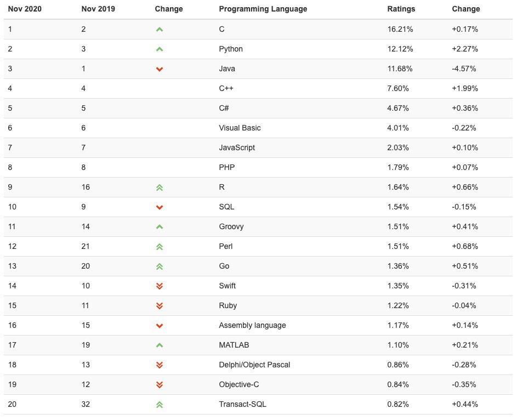
Task: Select the JavaScript language name
Action: point(237,147)
